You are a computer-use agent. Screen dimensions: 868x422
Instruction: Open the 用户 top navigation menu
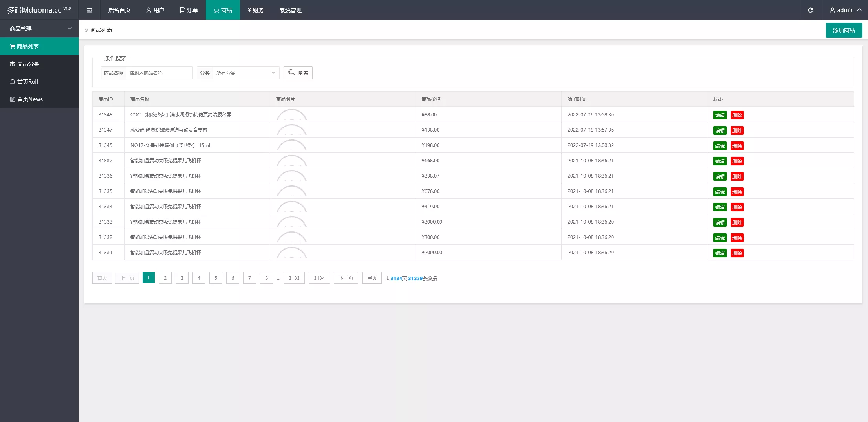(155, 10)
